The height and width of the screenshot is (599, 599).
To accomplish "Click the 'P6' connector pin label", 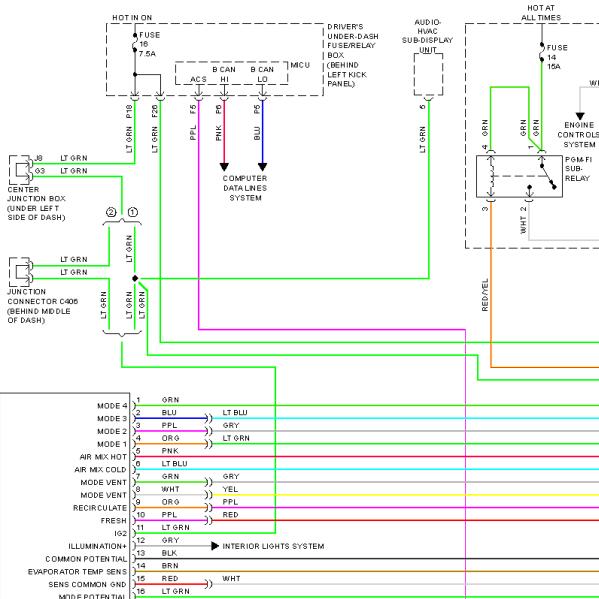I will point(219,110).
